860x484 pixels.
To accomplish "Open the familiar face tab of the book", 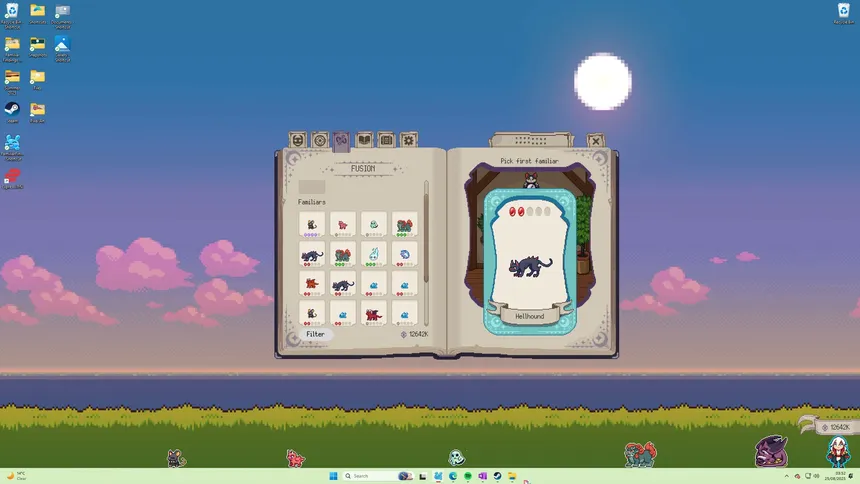I will point(297,140).
